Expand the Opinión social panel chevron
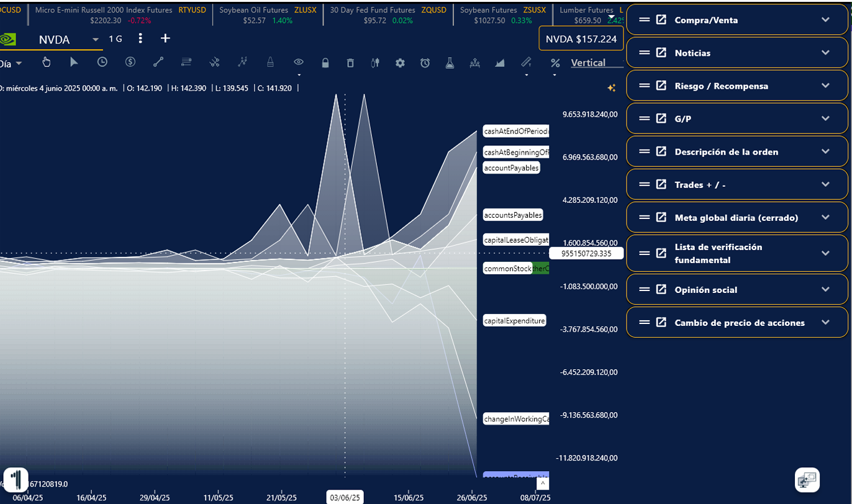 [x=825, y=289]
